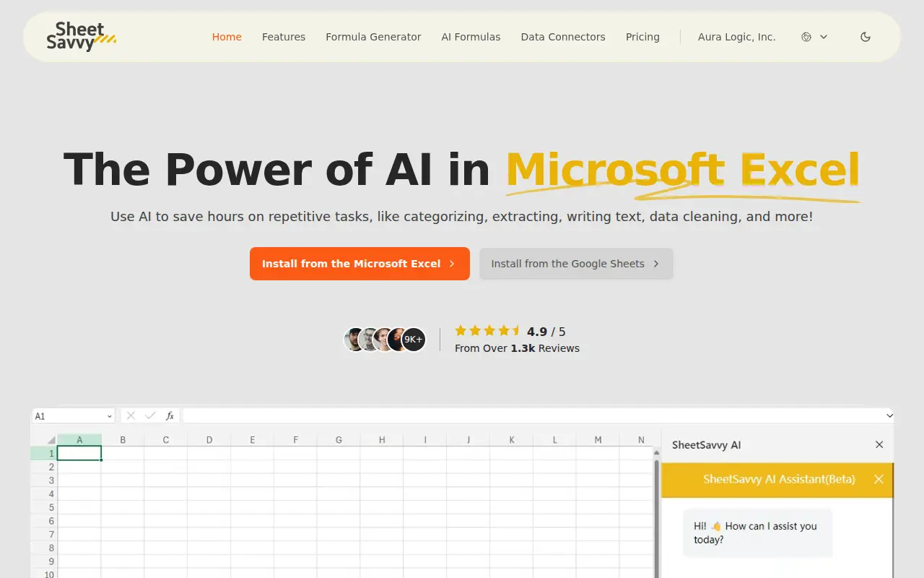This screenshot has height=578, width=924.
Task: Click the five-star rating icons
Action: [487, 331]
